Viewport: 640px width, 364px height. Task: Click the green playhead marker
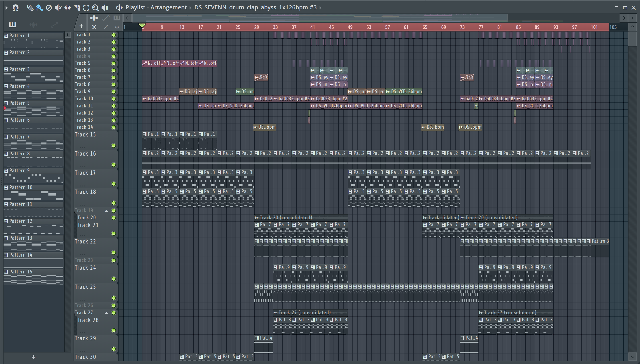pyautogui.click(x=142, y=26)
